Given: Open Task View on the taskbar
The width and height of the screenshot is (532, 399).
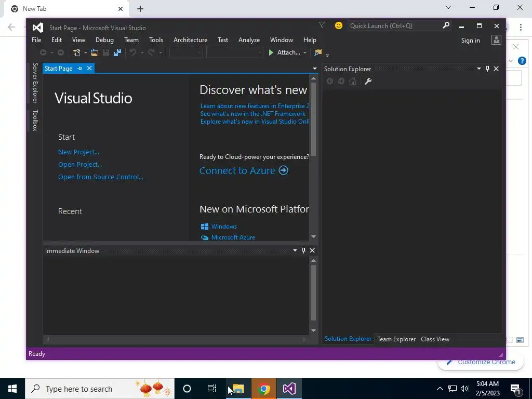Looking at the screenshot, I should (x=212, y=389).
